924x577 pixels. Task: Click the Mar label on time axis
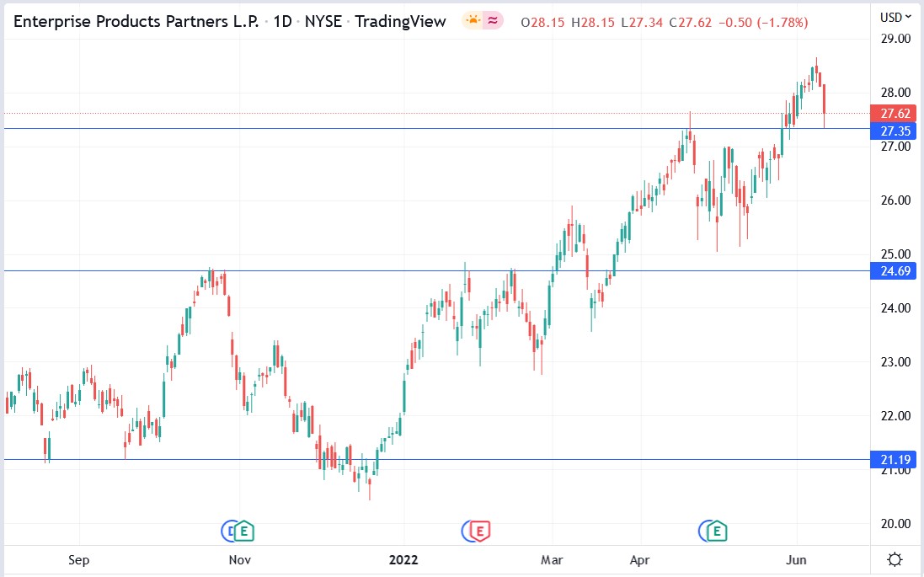pyautogui.click(x=553, y=560)
